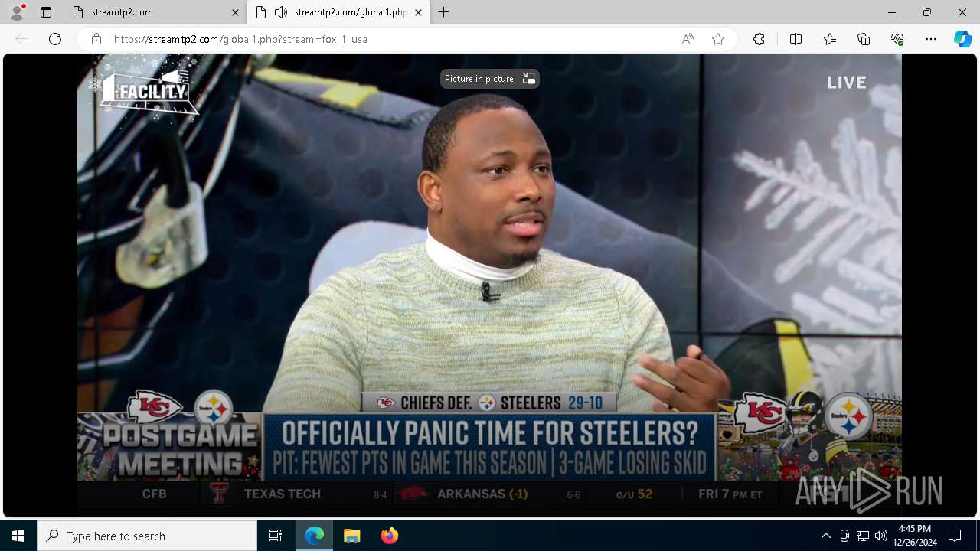Refresh the page

click(x=55, y=39)
